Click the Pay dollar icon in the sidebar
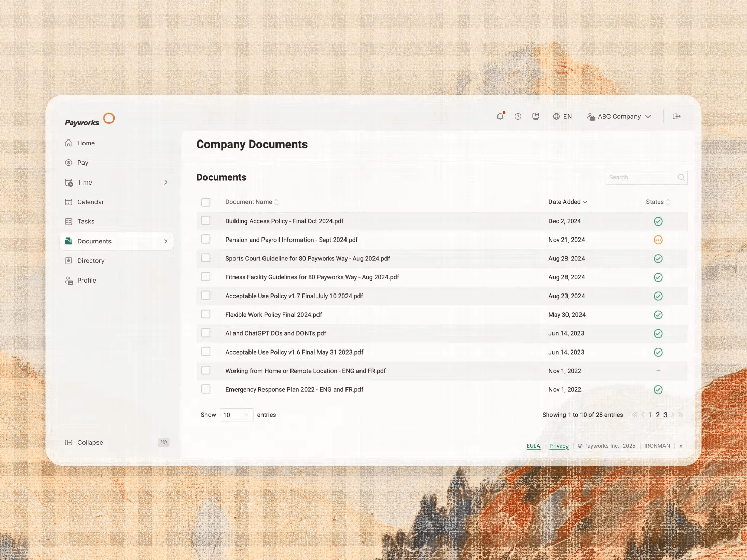This screenshot has width=747, height=560. (x=68, y=163)
